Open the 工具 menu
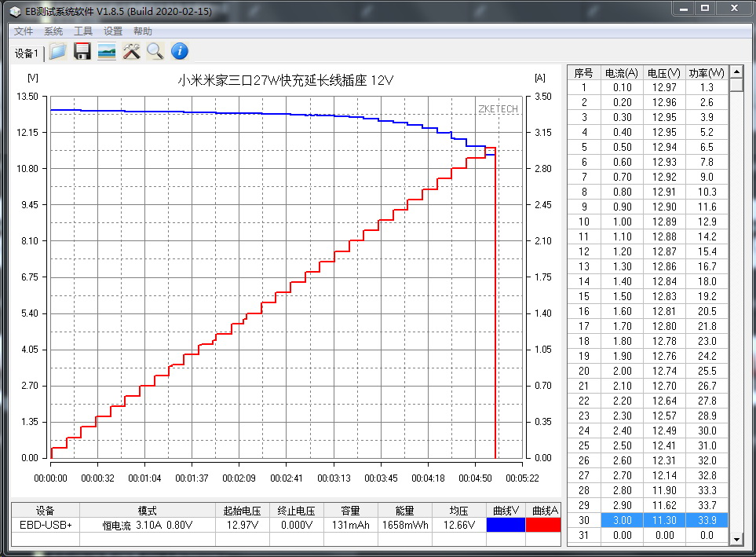 [83, 31]
